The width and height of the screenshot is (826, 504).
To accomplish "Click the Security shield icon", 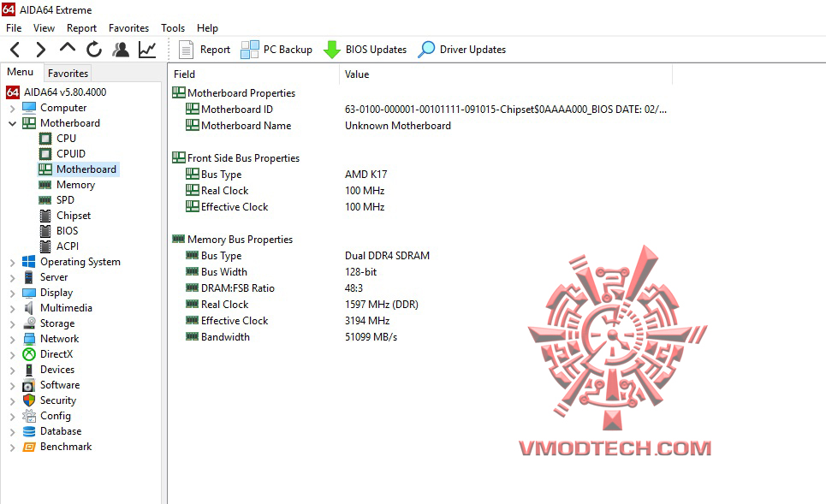I will [x=29, y=400].
